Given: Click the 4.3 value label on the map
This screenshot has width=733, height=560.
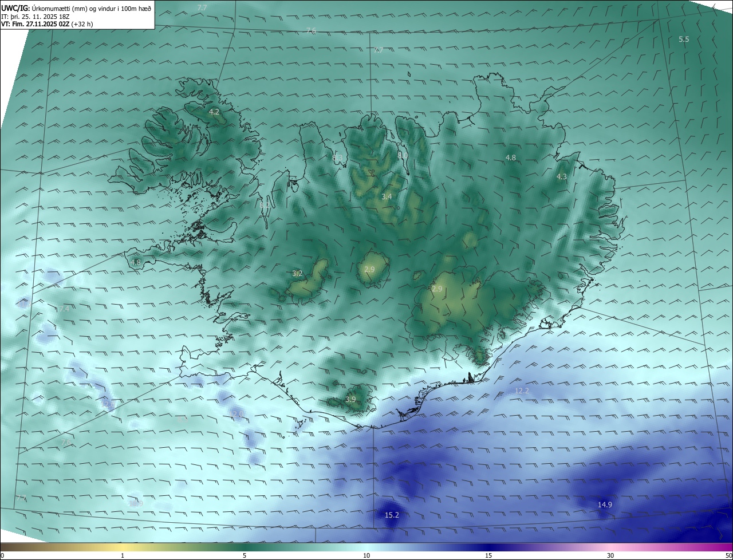Looking at the screenshot, I should pyautogui.click(x=562, y=177).
